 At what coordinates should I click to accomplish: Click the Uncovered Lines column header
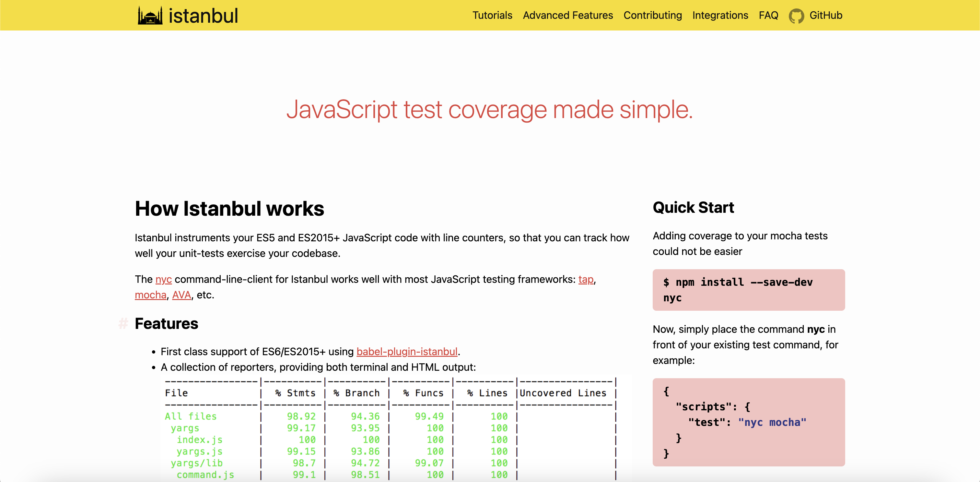click(563, 393)
